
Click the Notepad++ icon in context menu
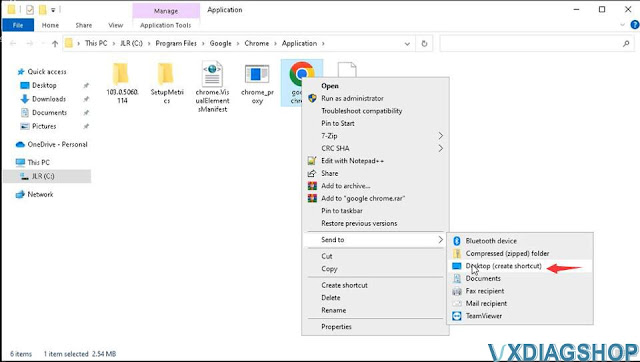[x=312, y=161]
